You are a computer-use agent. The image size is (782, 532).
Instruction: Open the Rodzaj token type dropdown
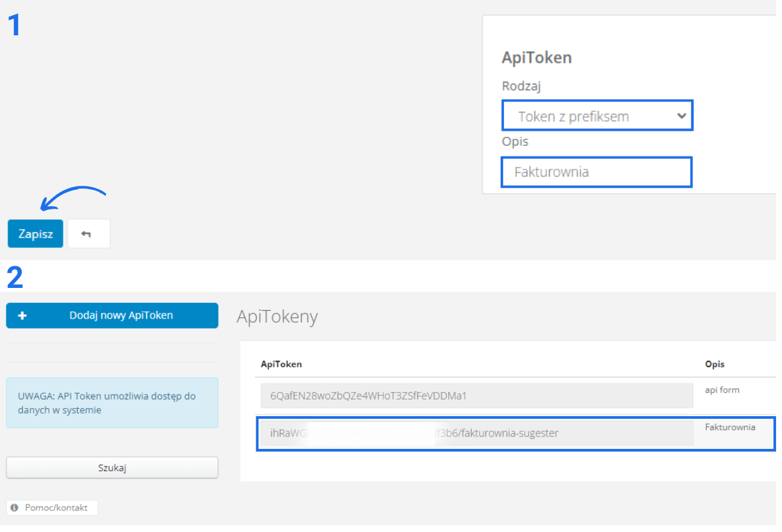click(595, 116)
